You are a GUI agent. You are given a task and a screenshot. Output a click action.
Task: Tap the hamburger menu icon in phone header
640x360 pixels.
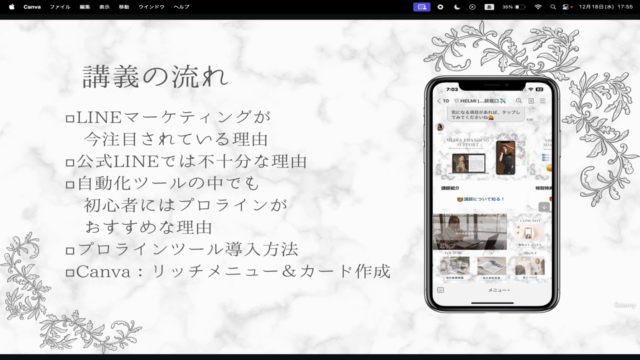click(x=543, y=100)
